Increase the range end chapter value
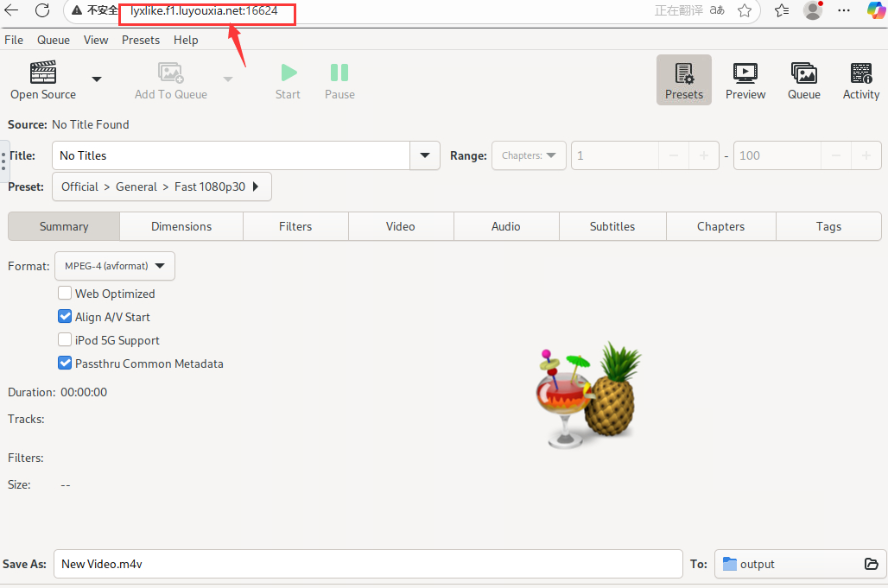888x588 pixels. 866,155
